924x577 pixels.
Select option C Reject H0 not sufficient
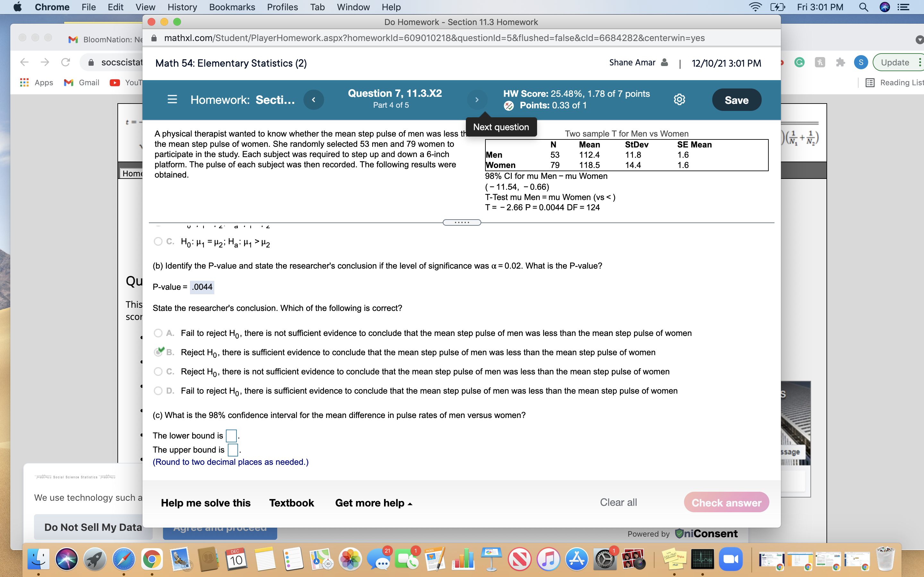click(158, 371)
